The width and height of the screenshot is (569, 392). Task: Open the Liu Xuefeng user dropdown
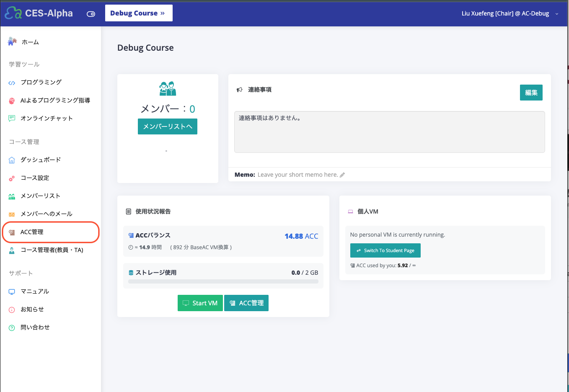[510, 13]
